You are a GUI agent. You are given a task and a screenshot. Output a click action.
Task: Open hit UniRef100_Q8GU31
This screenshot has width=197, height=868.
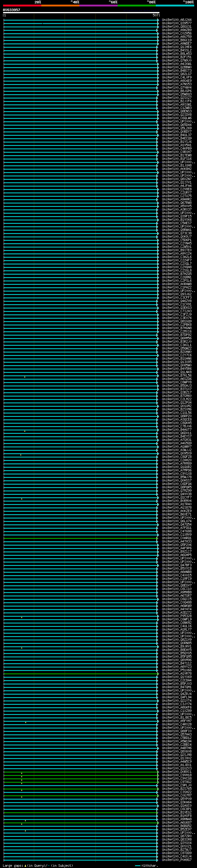point(177,26)
